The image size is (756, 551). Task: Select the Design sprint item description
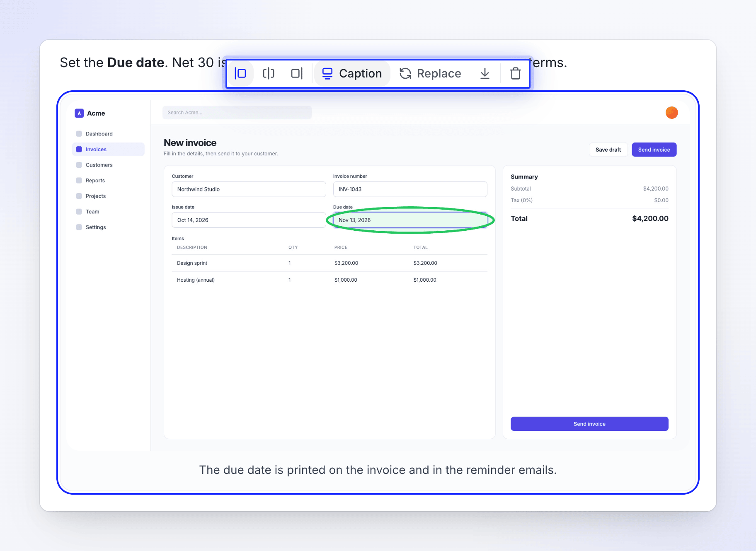(x=192, y=263)
